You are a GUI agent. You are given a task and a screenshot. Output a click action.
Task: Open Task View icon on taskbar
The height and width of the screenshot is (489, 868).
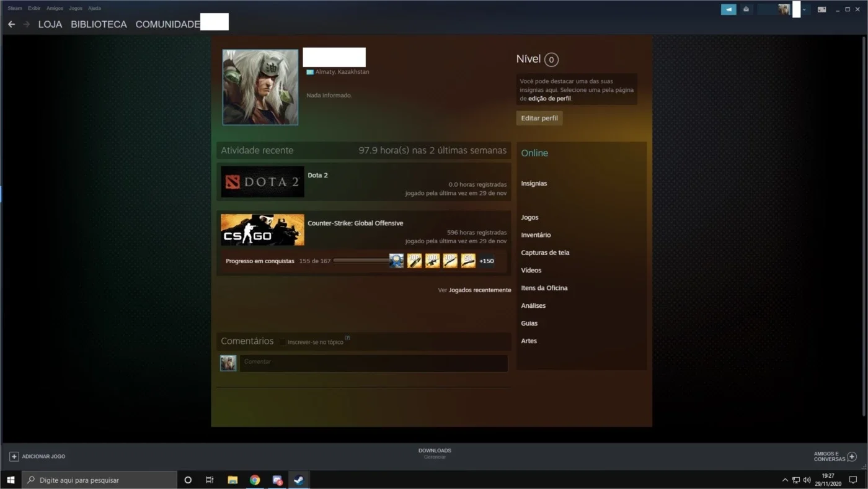pyautogui.click(x=210, y=480)
